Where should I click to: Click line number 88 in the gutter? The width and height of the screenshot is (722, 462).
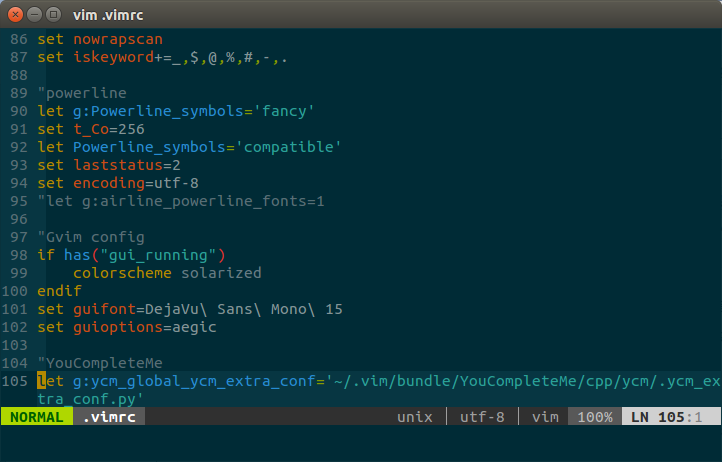tap(19, 75)
